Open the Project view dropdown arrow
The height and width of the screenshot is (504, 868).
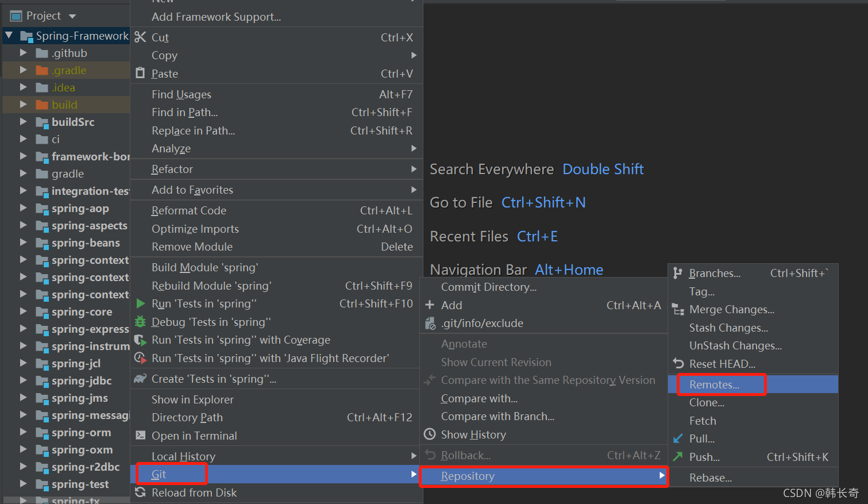click(x=72, y=16)
